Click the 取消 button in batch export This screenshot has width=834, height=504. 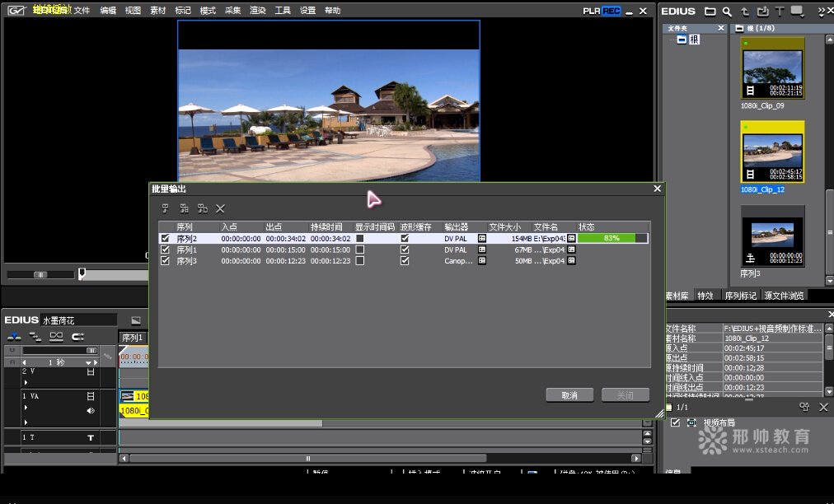[569, 395]
